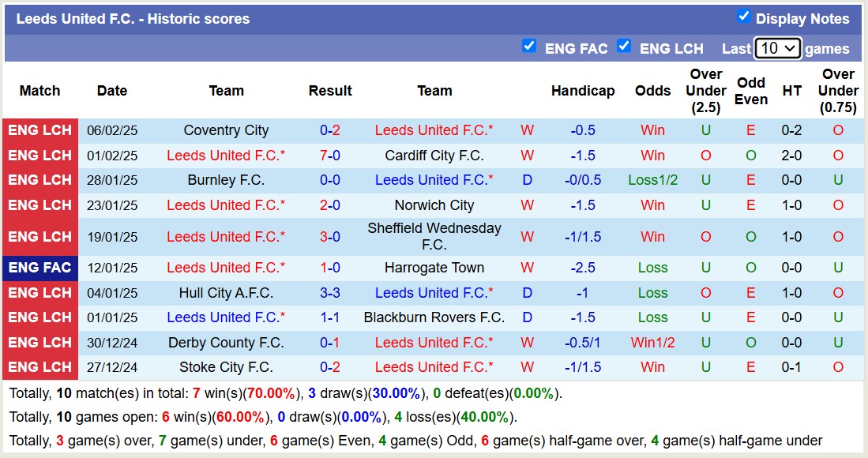Click Blackburn Rovers F.C. team name

pos(434,317)
